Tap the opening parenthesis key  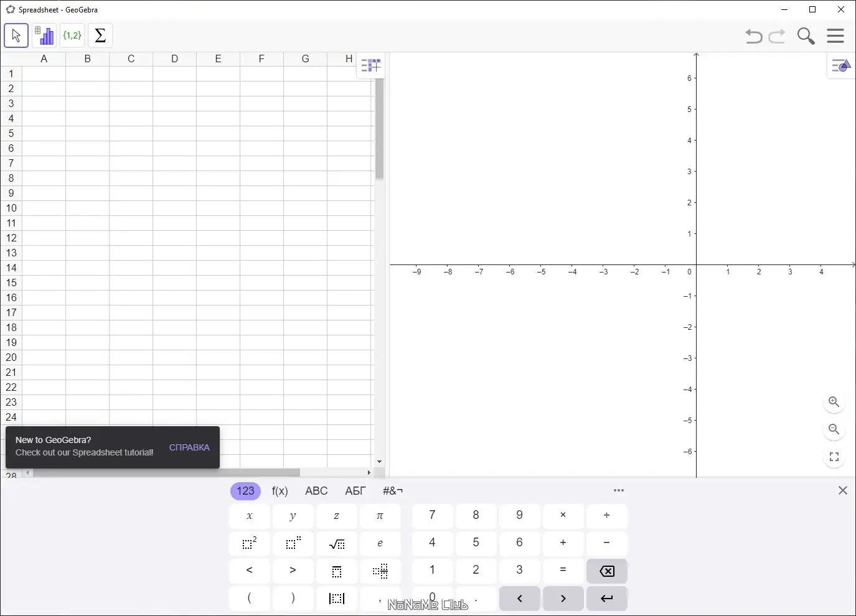click(x=250, y=599)
